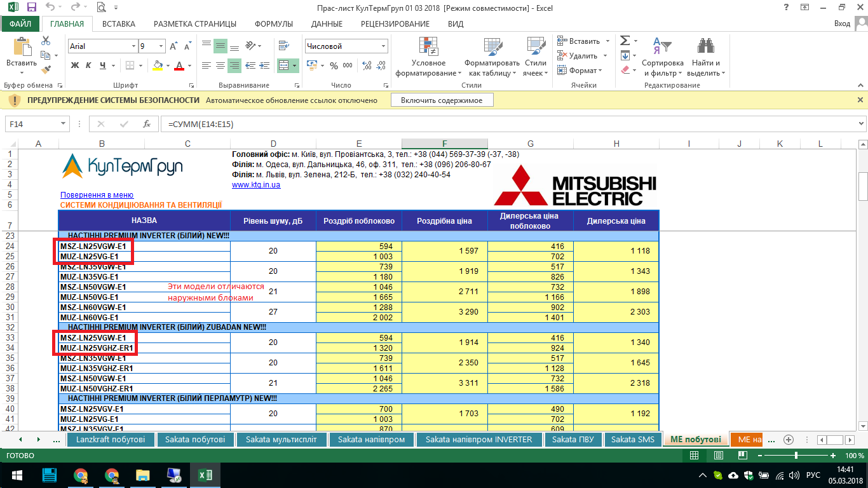Open Форматировать как таблицу gallery
This screenshot has height=488, width=868.
click(x=492, y=57)
